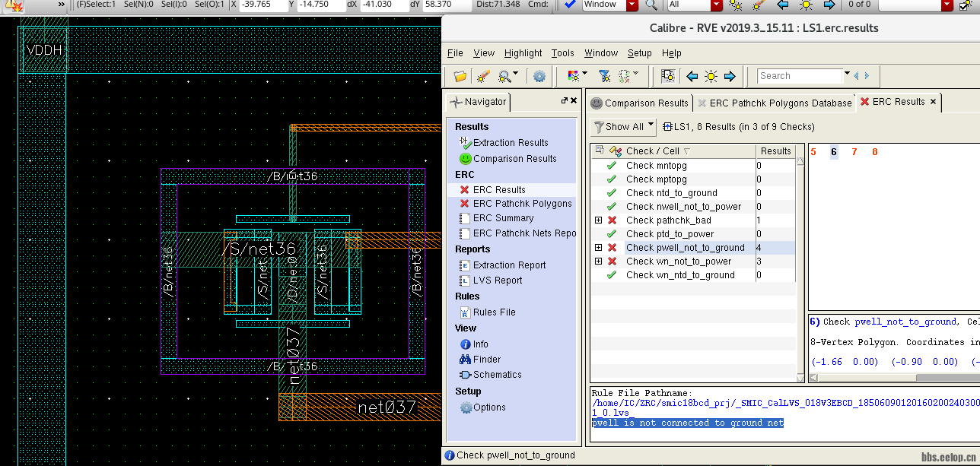Viewport: 980px width, 466px height.
Task: Click the blue checkmark icon in layout toolbar
Action: pyautogui.click(x=569, y=5)
